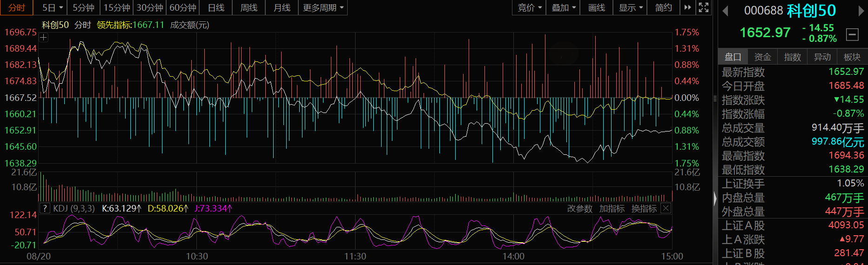
Task: Click the 成交额(元) label
Action: tap(189, 25)
